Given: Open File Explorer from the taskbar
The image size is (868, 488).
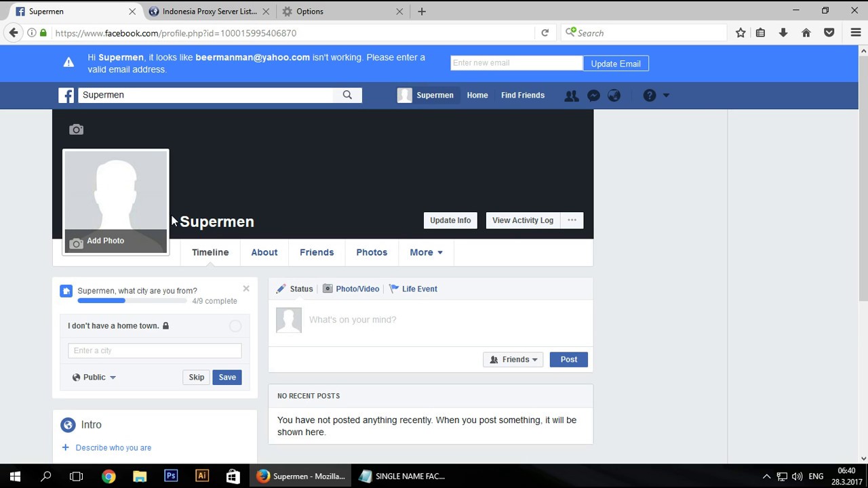Looking at the screenshot, I should [x=140, y=476].
